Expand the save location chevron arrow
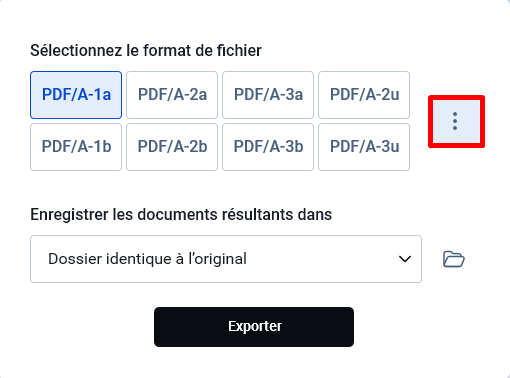Viewport: 510px width, 378px height. tap(405, 259)
